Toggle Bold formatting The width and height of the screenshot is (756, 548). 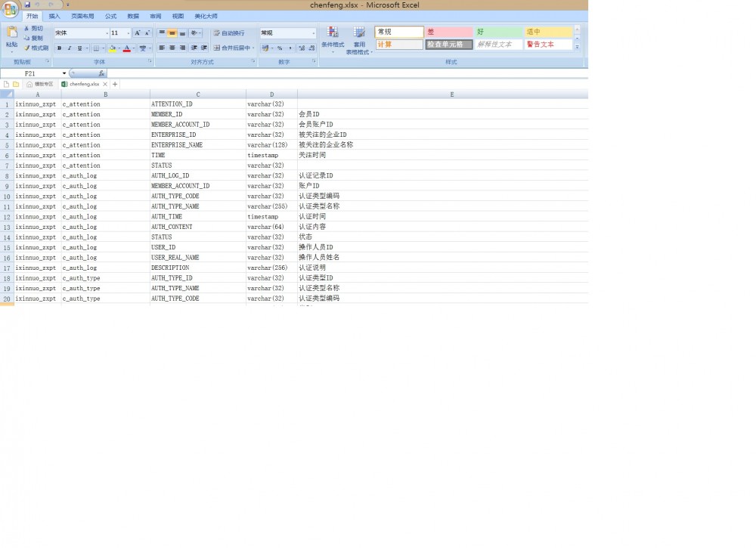pos(59,48)
